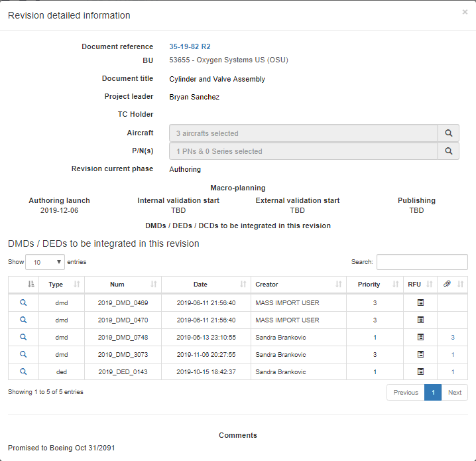Click the Next pagination button
This screenshot has width=476, height=461.
pos(454,392)
